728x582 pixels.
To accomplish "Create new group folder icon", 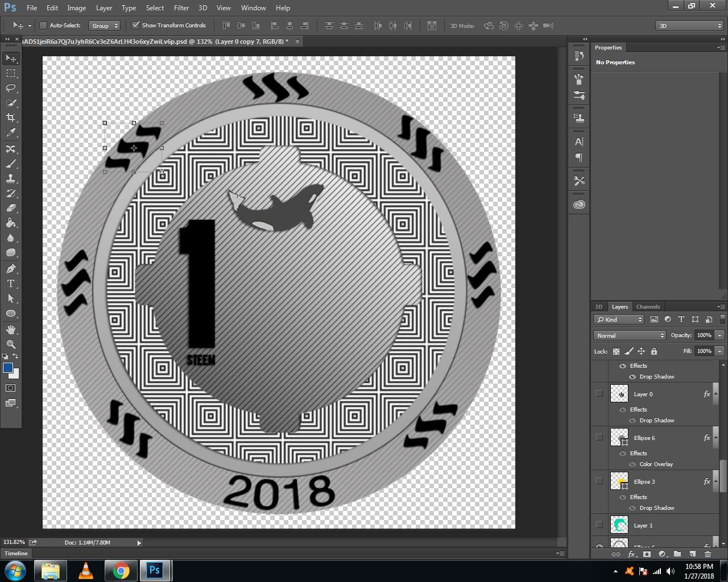I will click(677, 554).
